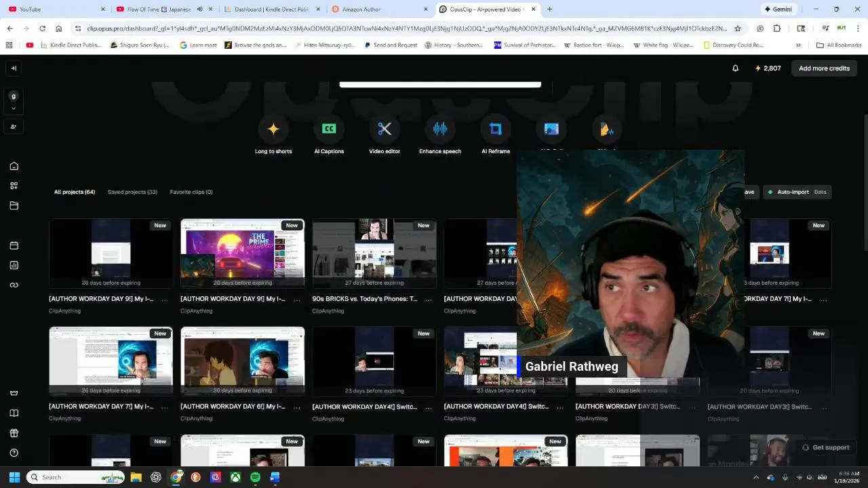Open File Explorer from the taskbar
The image size is (868, 488).
tap(136, 477)
